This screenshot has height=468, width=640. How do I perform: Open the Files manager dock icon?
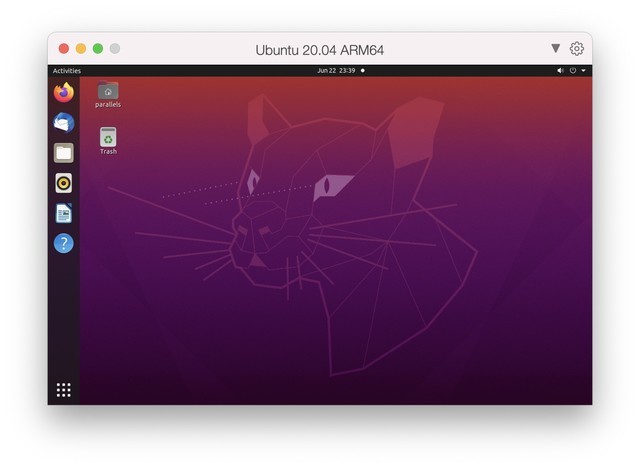click(x=64, y=153)
